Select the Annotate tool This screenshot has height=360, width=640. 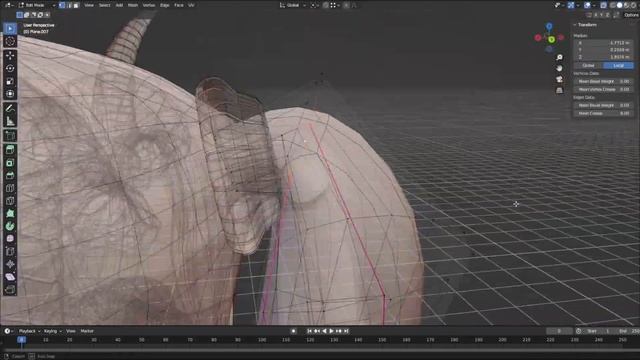click(10, 108)
